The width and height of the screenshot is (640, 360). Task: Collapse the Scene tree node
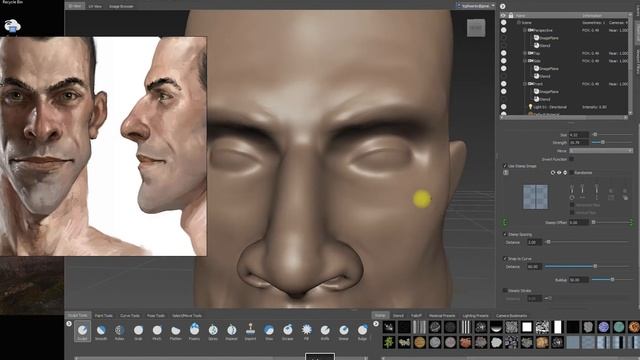tap(518, 23)
